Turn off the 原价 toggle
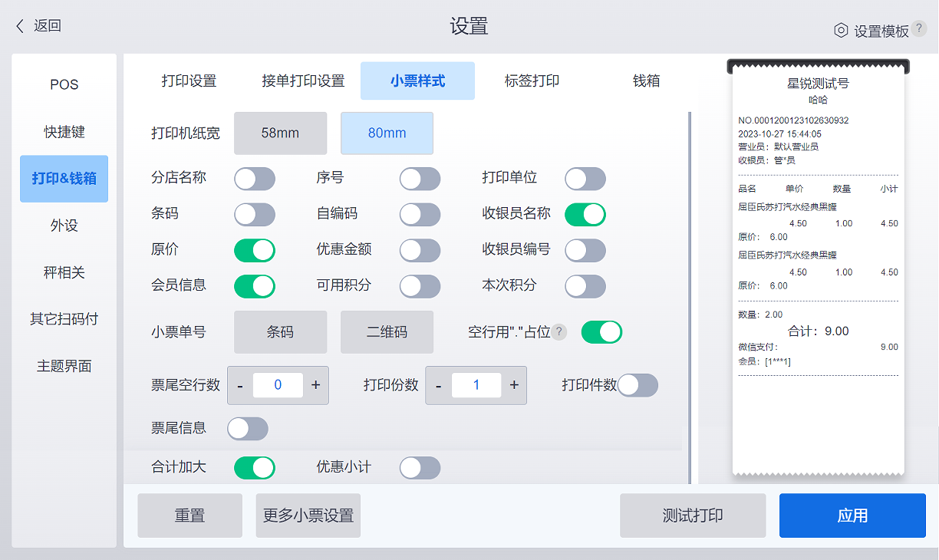The image size is (939, 560). coord(255,250)
